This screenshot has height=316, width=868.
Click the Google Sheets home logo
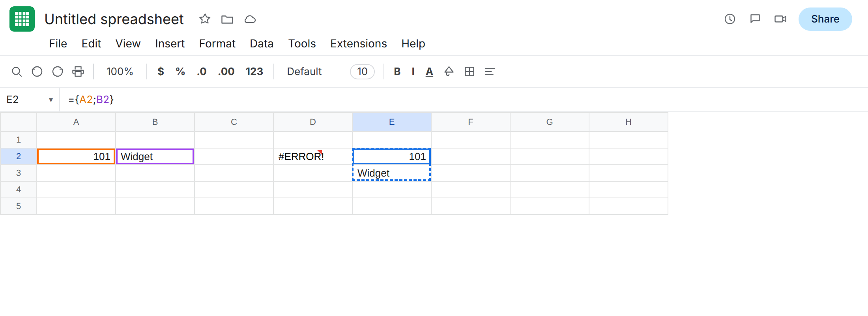pyautogui.click(x=22, y=19)
